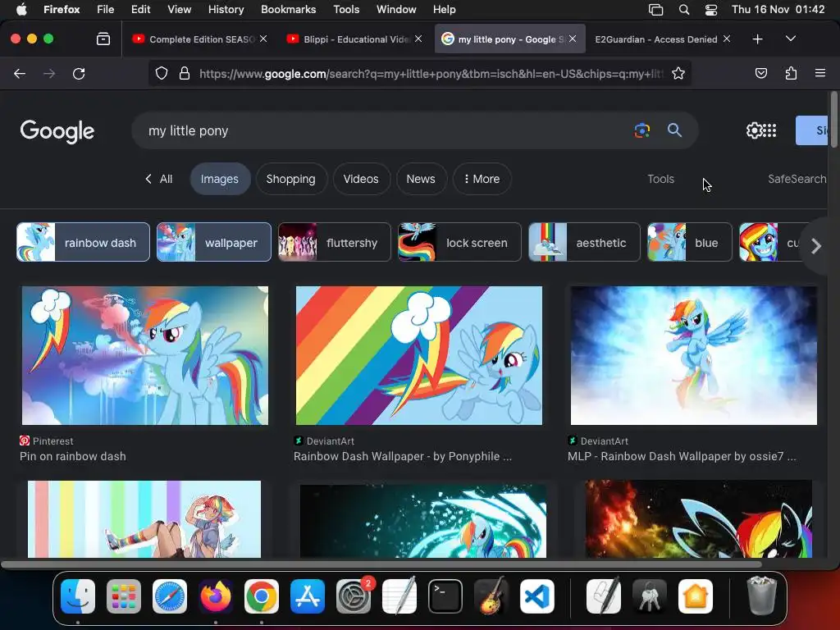Open the History menu in menu bar
Screen dimensions: 840x630
pyautogui.click(x=226, y=10)
